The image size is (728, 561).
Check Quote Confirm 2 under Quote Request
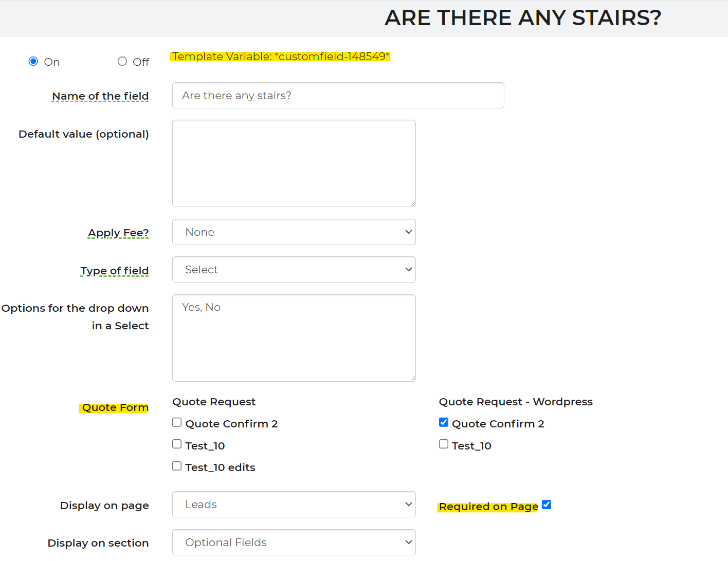pos(177,422)
